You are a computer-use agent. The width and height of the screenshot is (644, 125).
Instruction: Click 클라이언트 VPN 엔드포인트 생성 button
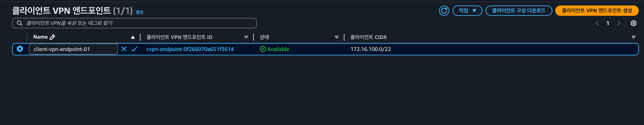pos(597,11)
